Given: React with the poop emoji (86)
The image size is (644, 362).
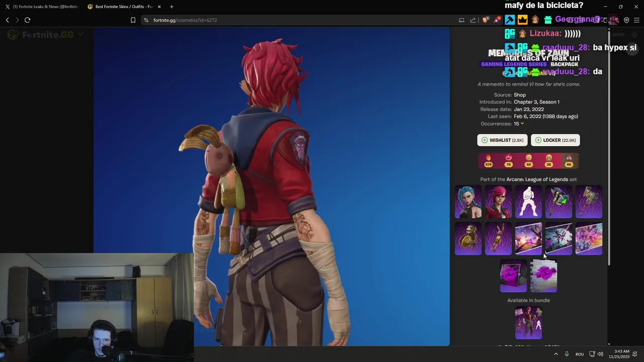Looking at the screenshot, I should click(569, 161).
